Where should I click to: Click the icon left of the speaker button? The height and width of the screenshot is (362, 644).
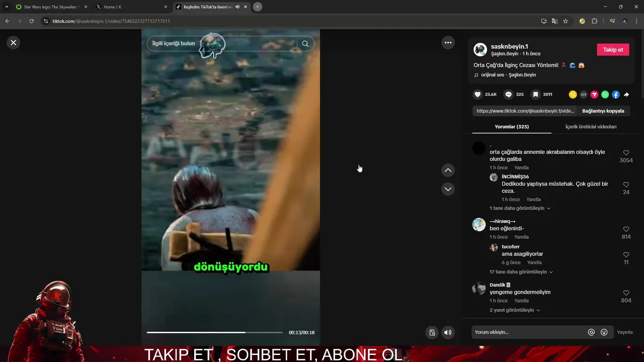(432, 332)
